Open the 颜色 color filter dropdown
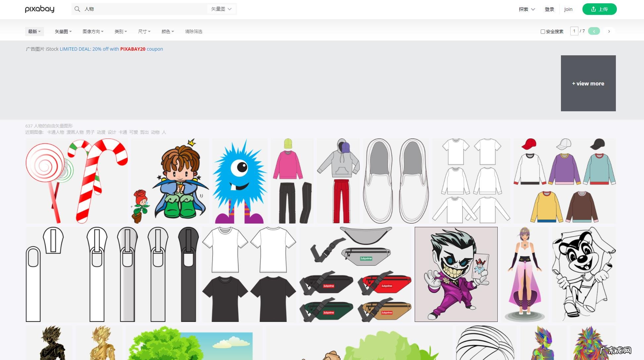Screen dimensions: 644x360 click(167, 31)
